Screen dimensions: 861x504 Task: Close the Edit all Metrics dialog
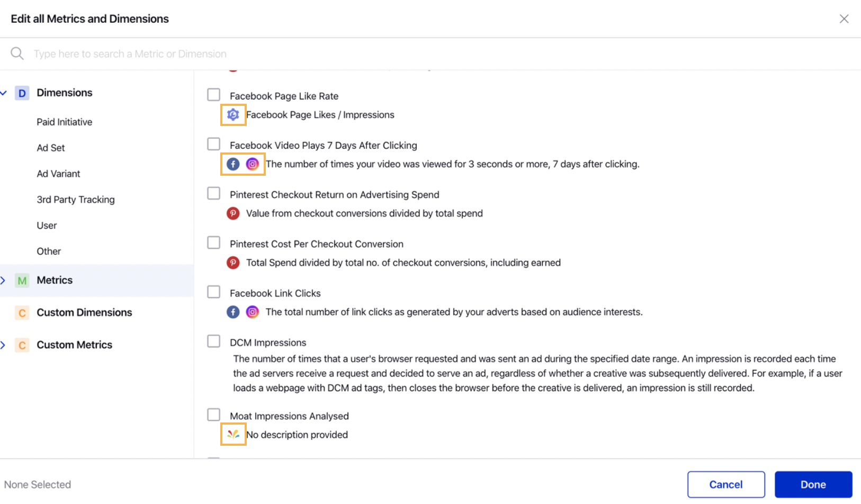coord(844,19)
